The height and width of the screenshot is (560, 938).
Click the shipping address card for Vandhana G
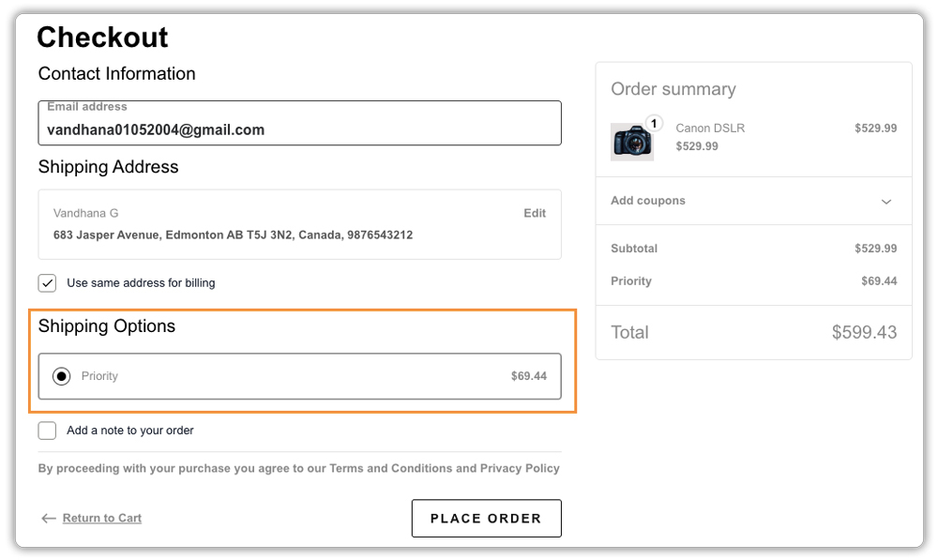[298, 224]
